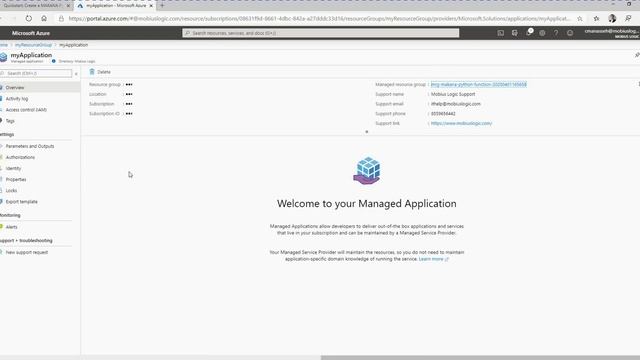Open the browser profile avatar
640x360 pixels.
(612, 18)
